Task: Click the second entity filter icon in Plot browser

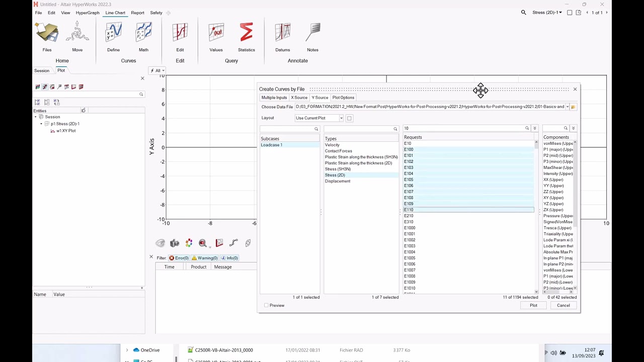Action: pos(45,87)
